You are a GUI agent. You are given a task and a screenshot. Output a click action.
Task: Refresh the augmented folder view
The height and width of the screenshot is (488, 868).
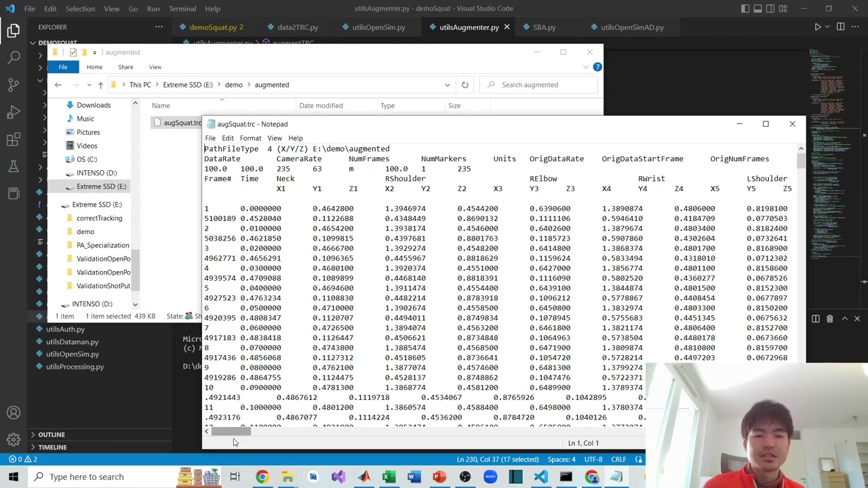[465, 85]
